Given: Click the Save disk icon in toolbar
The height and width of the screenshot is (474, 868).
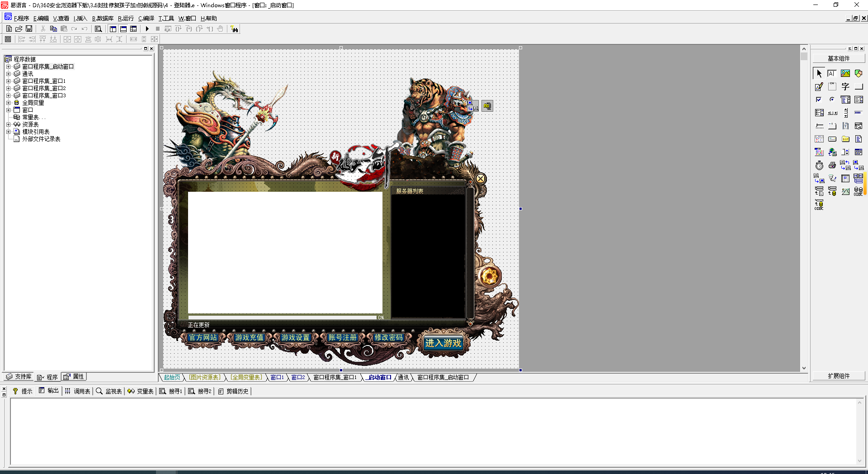Looking at the screenshot, I should coord(29,29).
